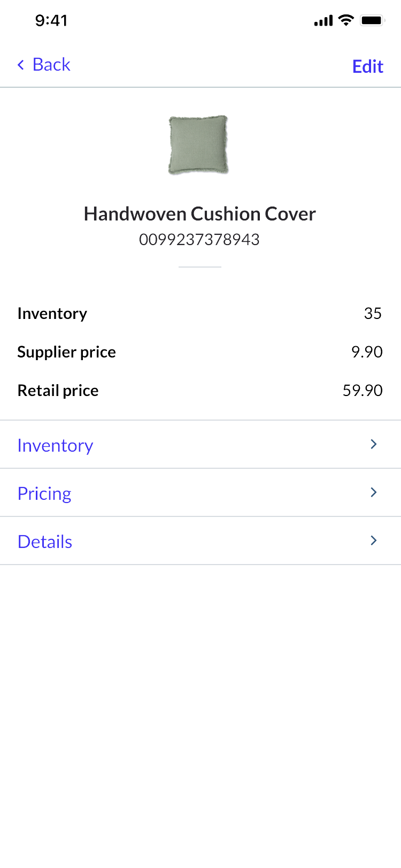Click the Back text link
401x868 pixels.
coord(51,65)
